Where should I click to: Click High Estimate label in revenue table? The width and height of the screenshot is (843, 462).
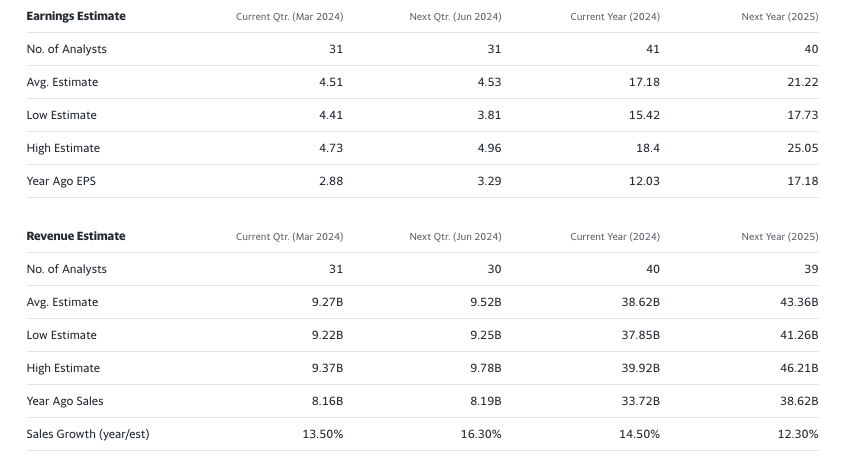coord(63,368)
